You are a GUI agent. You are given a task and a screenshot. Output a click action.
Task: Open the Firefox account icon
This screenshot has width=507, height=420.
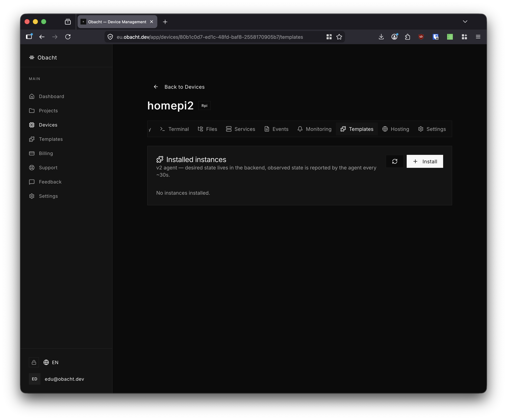click(x=394, y=37)
